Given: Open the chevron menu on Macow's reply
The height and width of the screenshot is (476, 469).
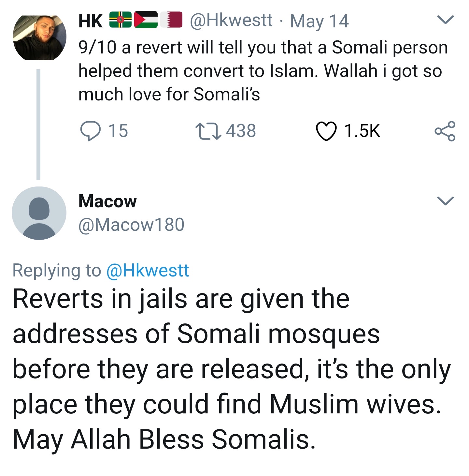Looking at the screenshot, I should 445,201.
